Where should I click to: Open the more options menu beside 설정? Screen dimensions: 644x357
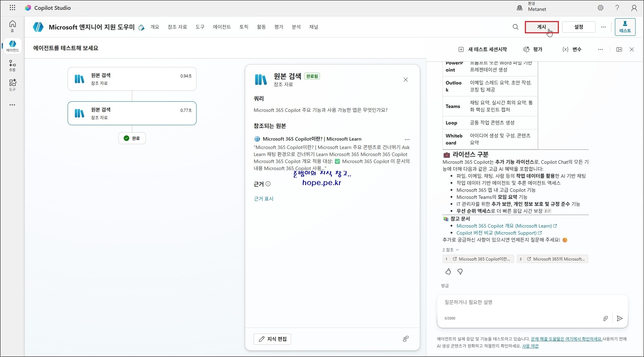[x=603, y=27]
